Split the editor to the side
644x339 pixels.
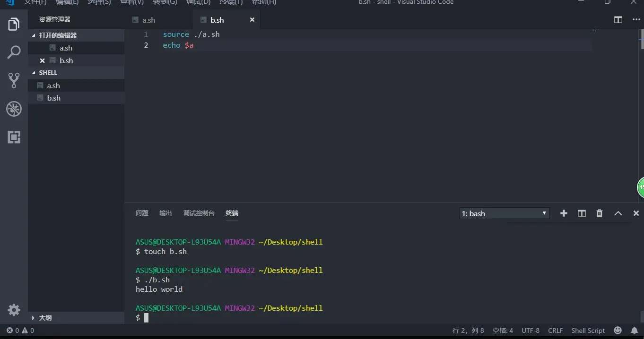(618, 19)
